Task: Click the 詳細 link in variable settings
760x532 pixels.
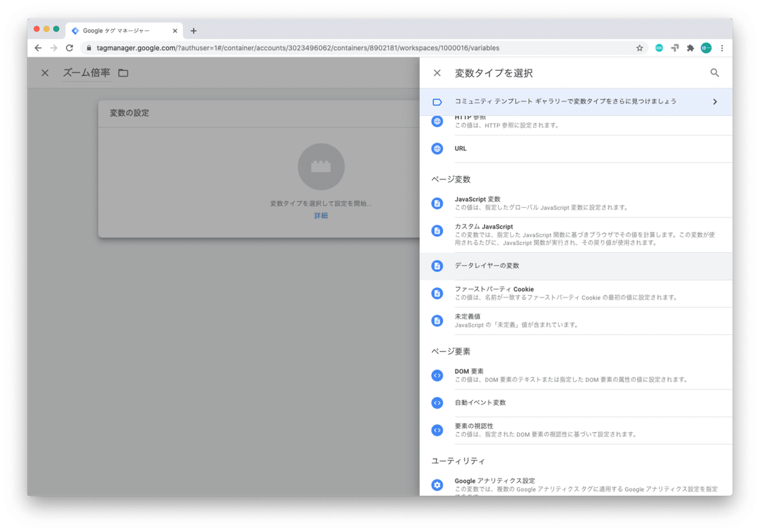Action: point(321,215)
